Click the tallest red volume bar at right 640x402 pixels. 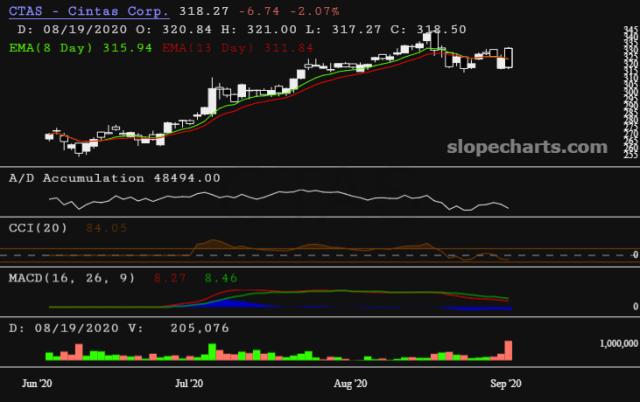point(508,350)
